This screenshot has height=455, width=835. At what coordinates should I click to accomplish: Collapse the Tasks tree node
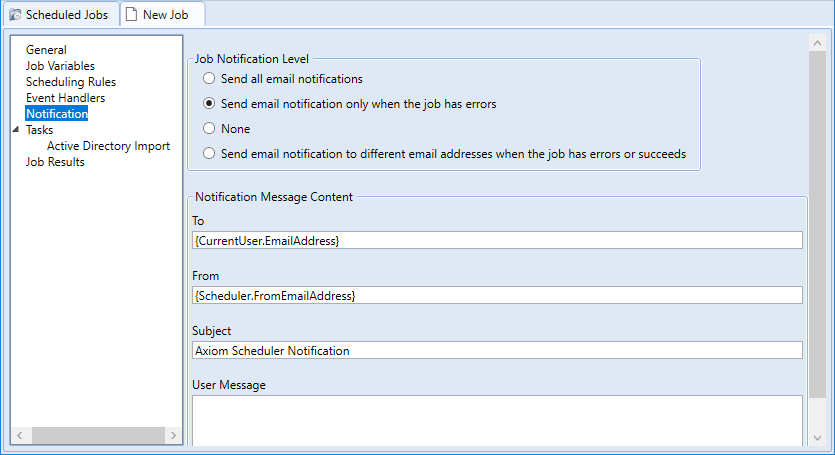[16, 130]
